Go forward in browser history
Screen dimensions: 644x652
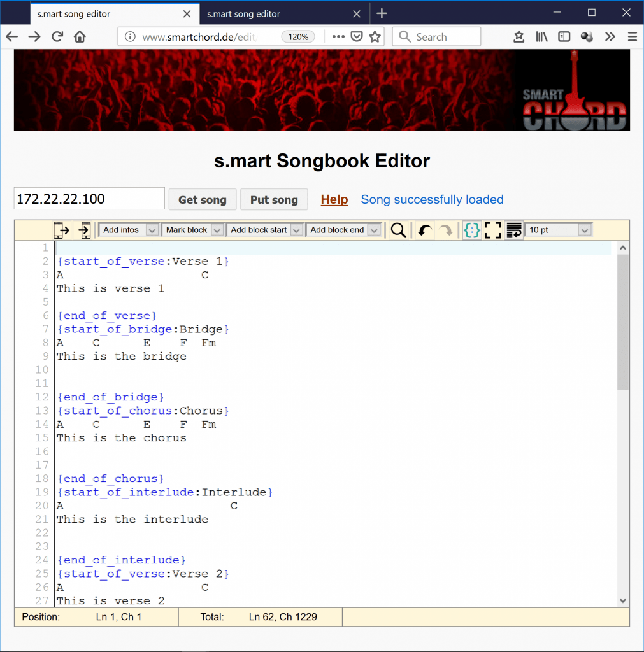click(x=34, y=36)
